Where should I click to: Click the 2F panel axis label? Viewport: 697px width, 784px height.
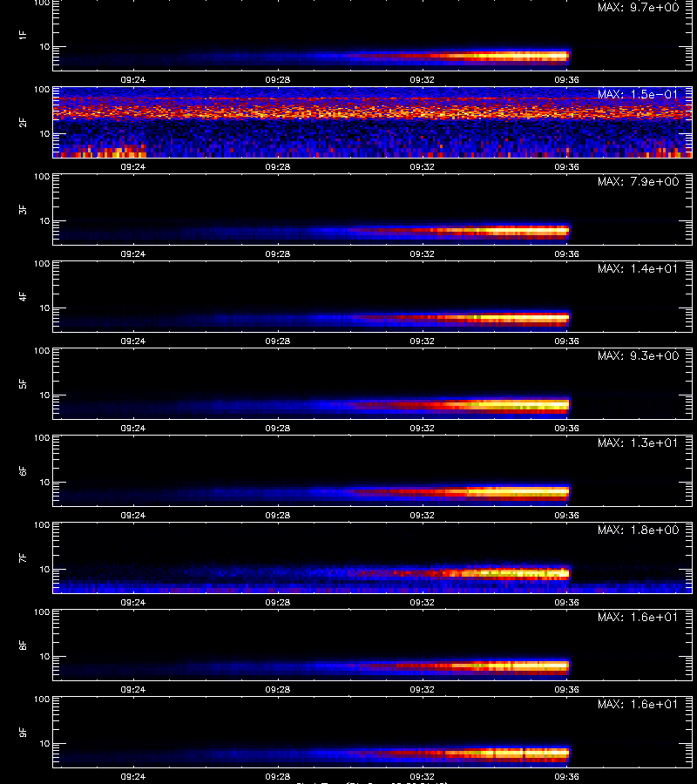pos(23,122)
